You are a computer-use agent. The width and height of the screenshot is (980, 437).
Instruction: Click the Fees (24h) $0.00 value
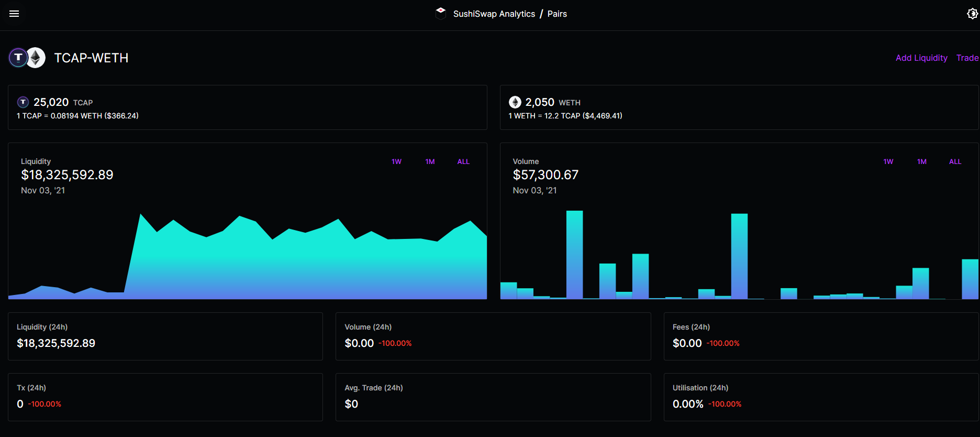tap(687, 343)
